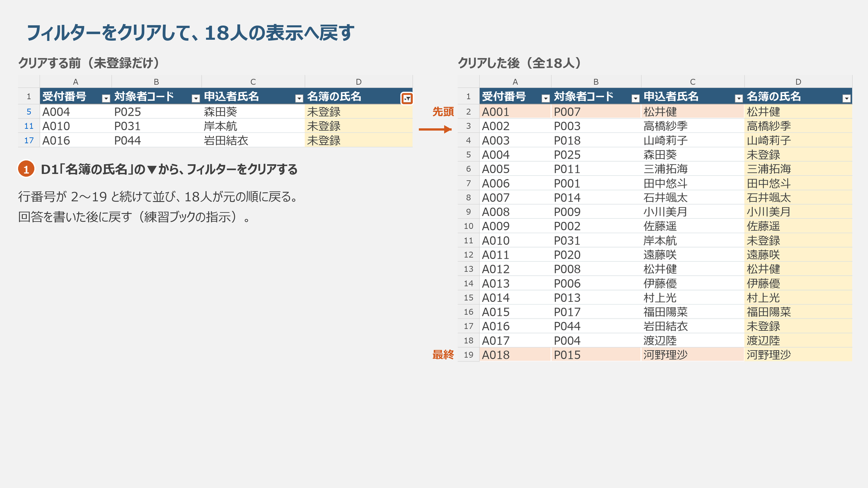Click cell P004 in right table
The width and height of the screenshot is (868, 488).
pyautogui.click(x=596, y=341)
